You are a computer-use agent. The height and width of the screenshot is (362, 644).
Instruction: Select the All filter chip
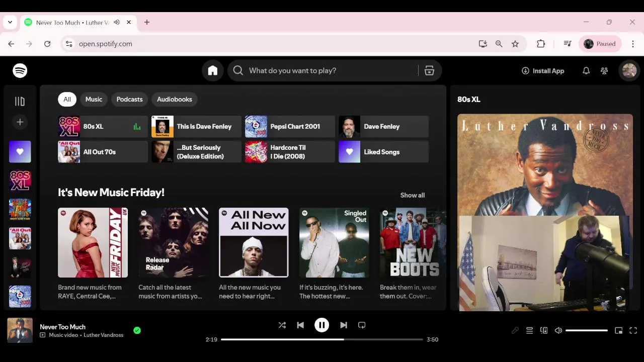click(x=67, y=100)
